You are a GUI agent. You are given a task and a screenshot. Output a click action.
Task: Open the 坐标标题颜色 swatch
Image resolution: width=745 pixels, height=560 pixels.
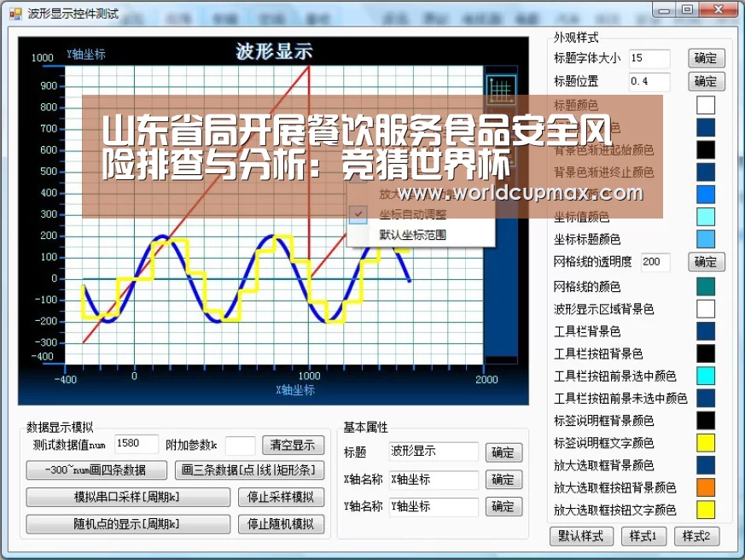pyautogui.click(x=706, y=239)
